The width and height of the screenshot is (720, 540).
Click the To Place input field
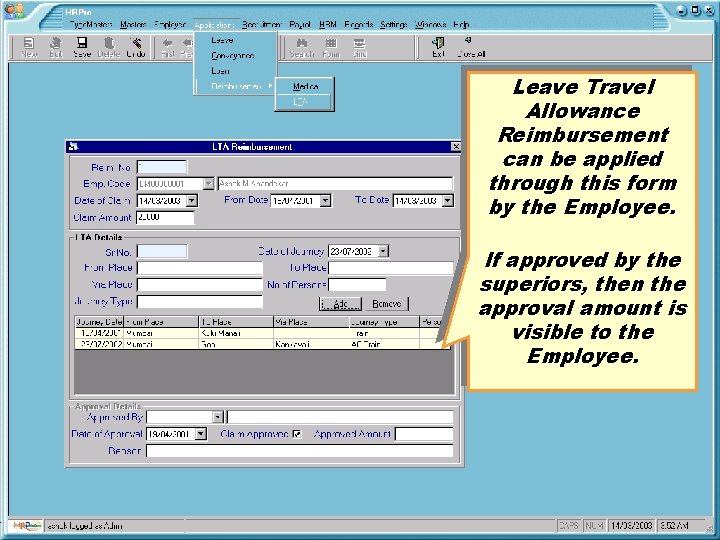[391, 268]
